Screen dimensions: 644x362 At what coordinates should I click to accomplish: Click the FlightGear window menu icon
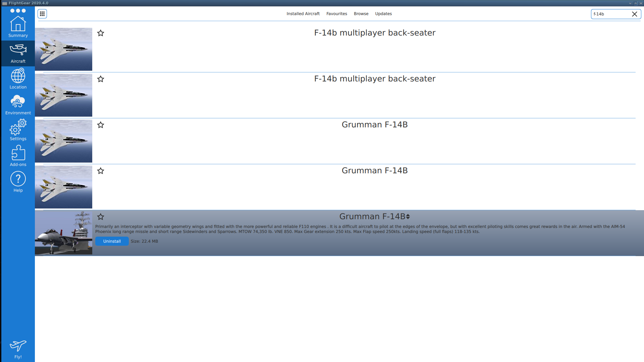click(5, 3)
